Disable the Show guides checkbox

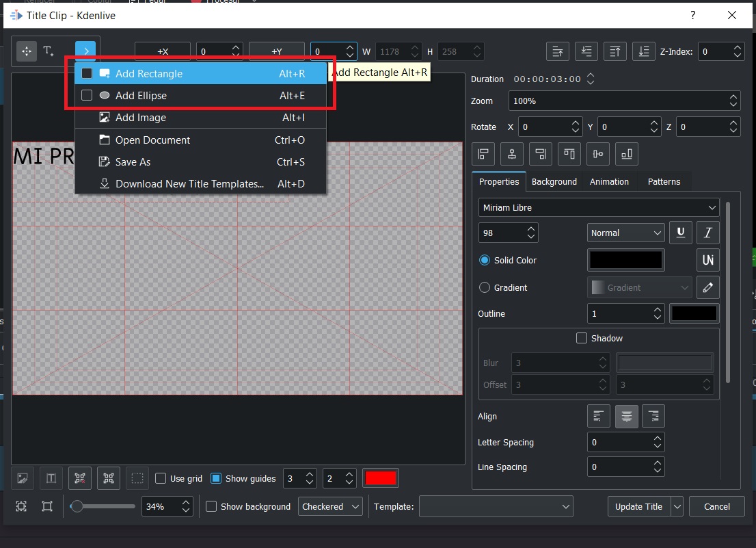tap(216, 478)
